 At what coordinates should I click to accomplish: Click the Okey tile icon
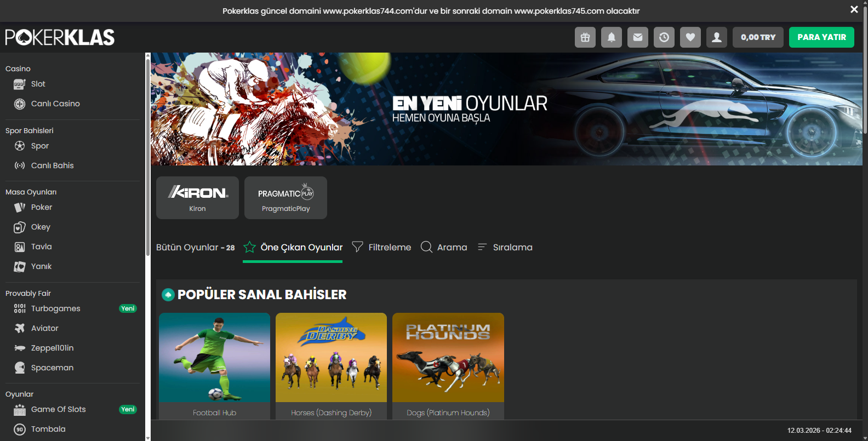pos(20,227)
